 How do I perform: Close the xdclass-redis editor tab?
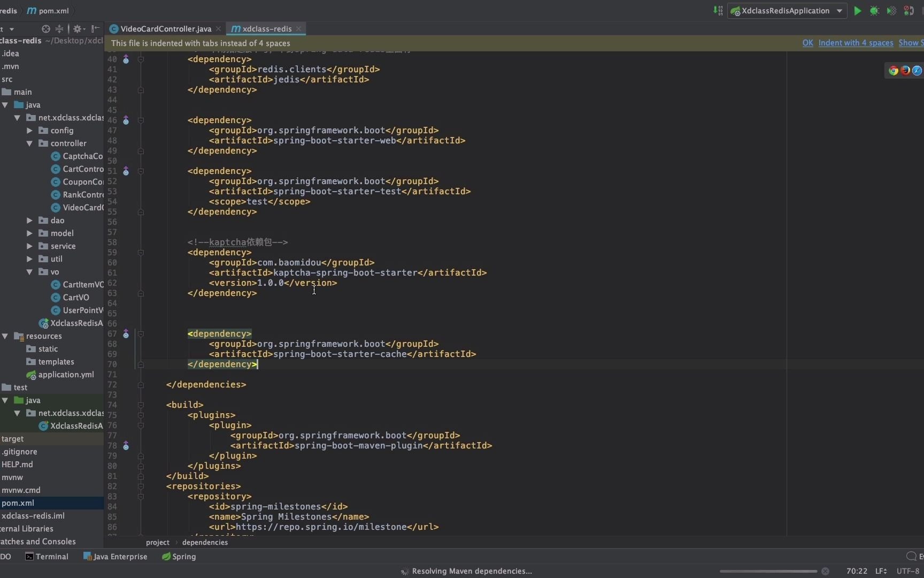coord(298,29)
